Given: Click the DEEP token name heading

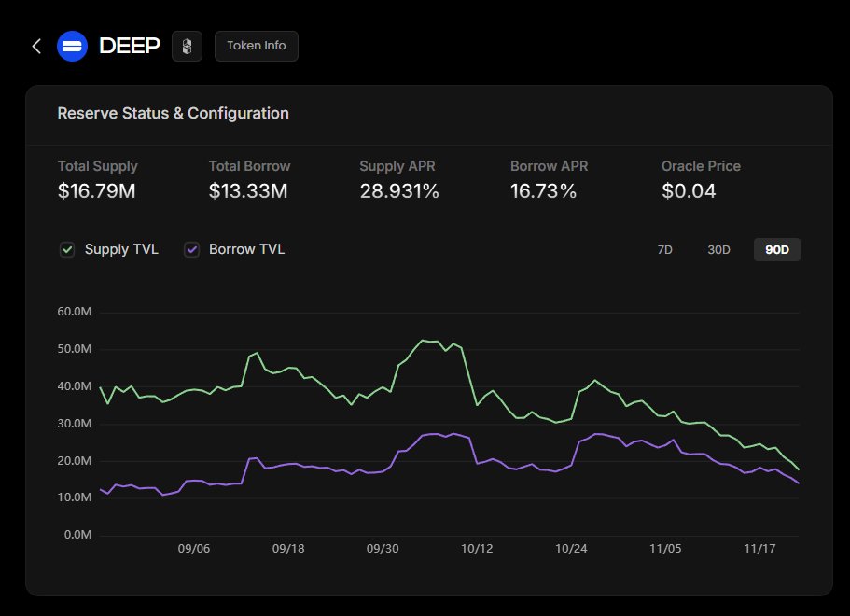Looking at the screenshot, I should click(130, 46).
